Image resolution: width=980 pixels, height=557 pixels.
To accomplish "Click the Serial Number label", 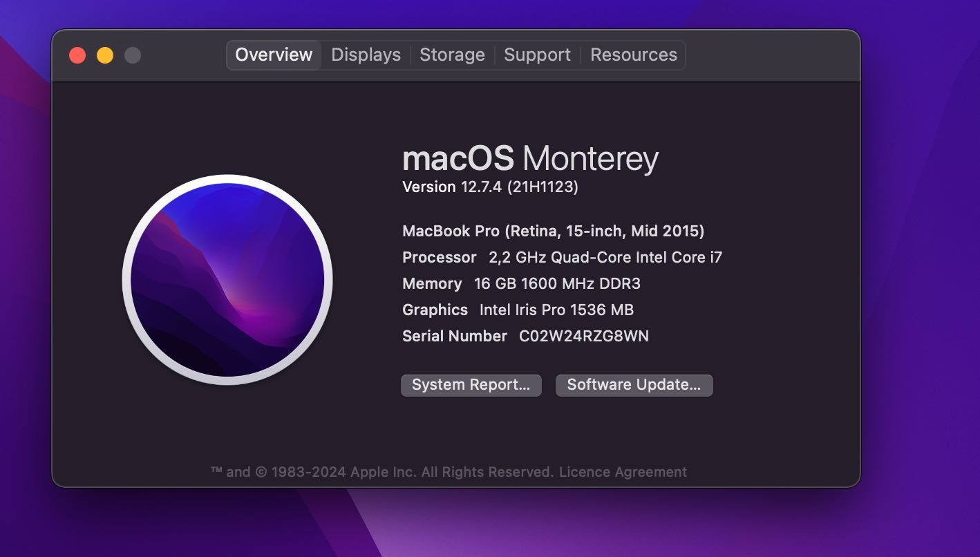I will (x=455, y=336).
